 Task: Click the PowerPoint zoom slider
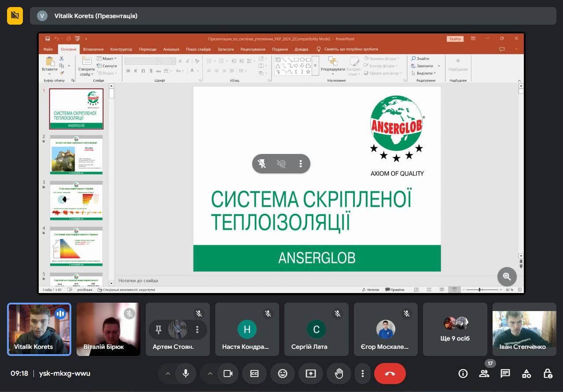483,290
